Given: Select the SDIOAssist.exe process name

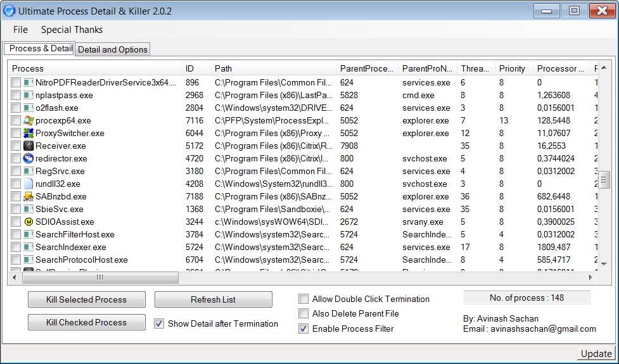Looking at the screenshot, I should click(65, 222).
